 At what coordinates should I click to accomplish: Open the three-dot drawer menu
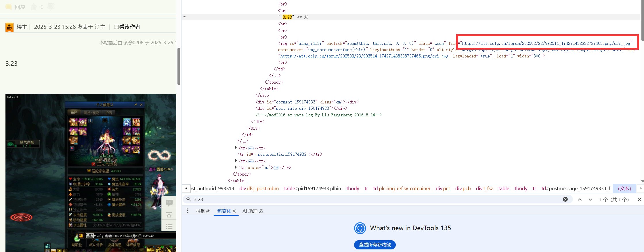tap(188, 211)
